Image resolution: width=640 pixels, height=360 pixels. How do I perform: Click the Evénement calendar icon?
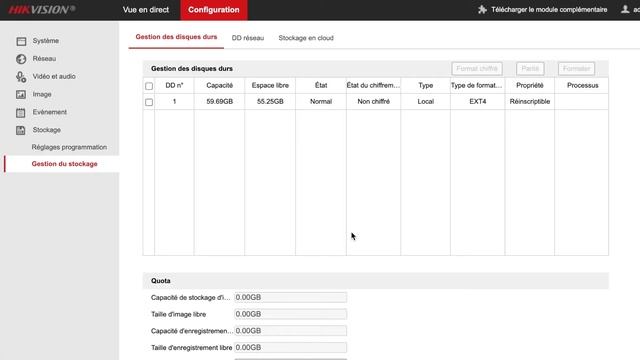tap(21, 113)
